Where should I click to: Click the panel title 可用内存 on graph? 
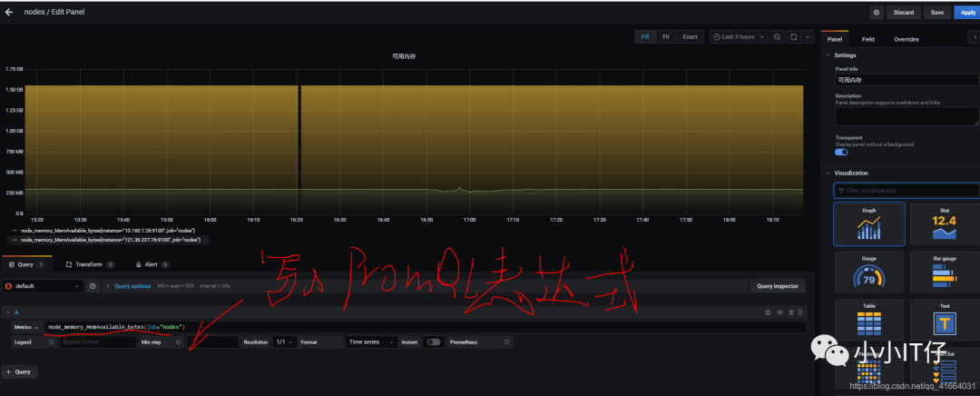[404, 56]
